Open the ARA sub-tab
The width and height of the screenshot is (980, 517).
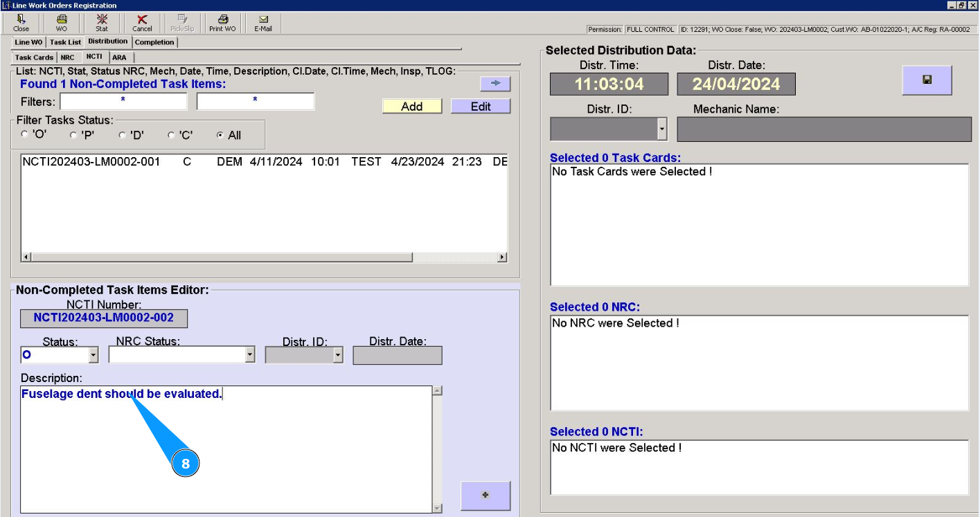coord(119,57)
